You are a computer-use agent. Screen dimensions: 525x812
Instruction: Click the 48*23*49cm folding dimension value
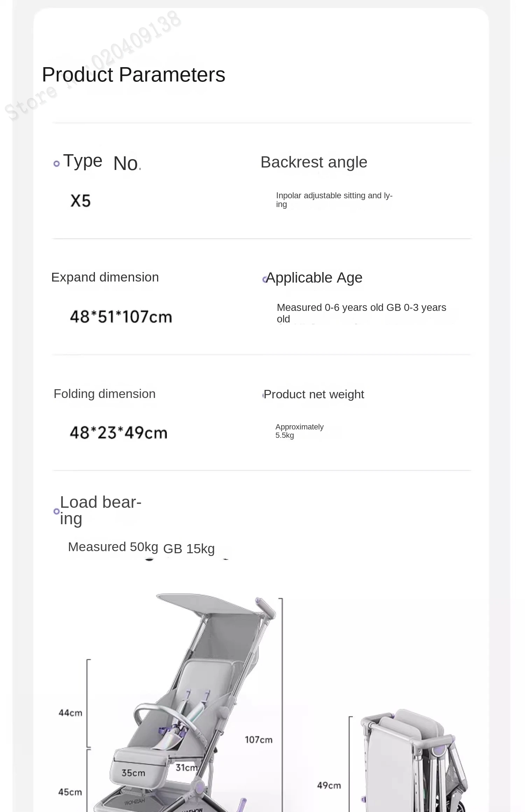119,433
